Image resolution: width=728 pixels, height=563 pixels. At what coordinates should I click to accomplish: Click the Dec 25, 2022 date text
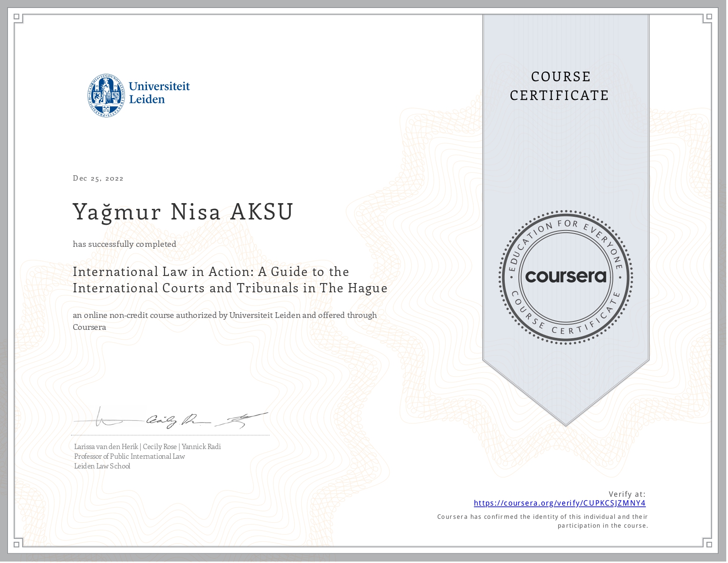98,178
